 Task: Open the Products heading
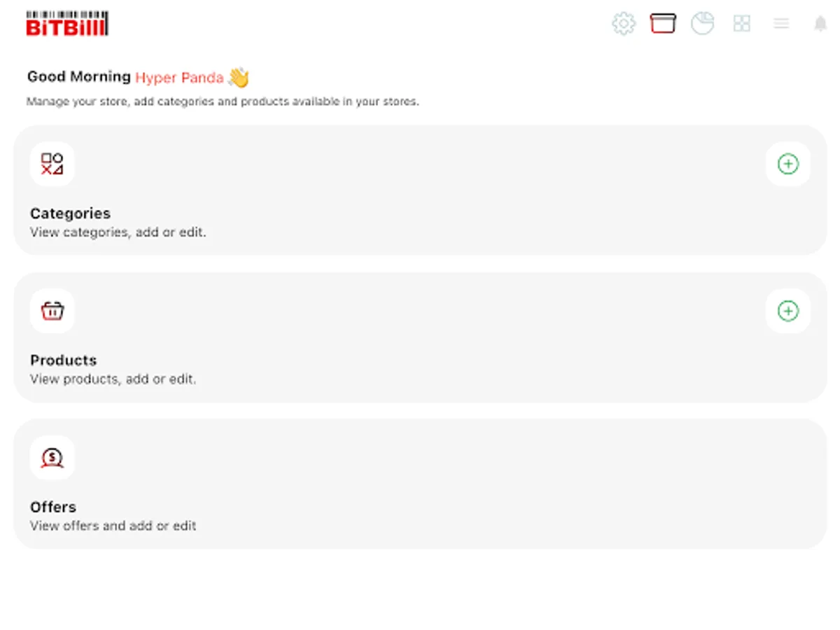[x=63, y=360]
